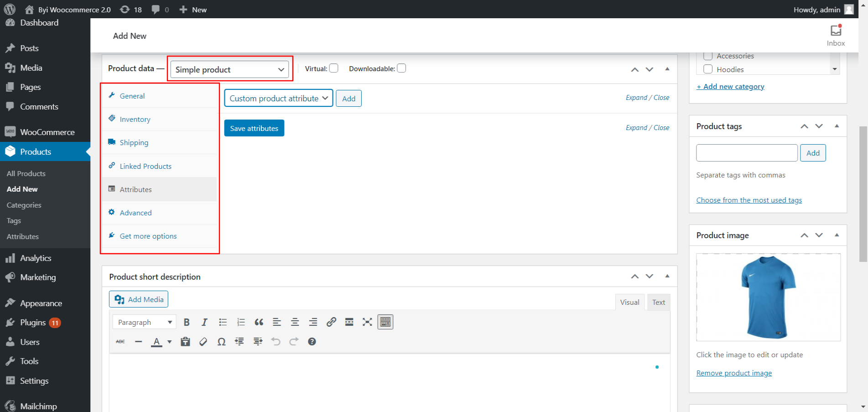This screenshot has height=412, width=868.
Task: Open the Simple product type dropdown
Action: click(x=230, y=69)
